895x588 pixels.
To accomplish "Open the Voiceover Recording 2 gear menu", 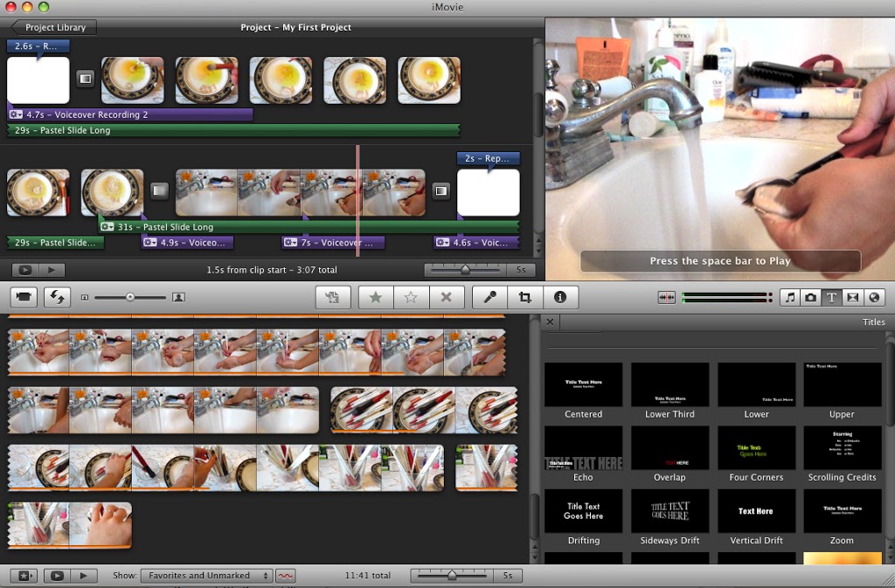I will 16,114.
